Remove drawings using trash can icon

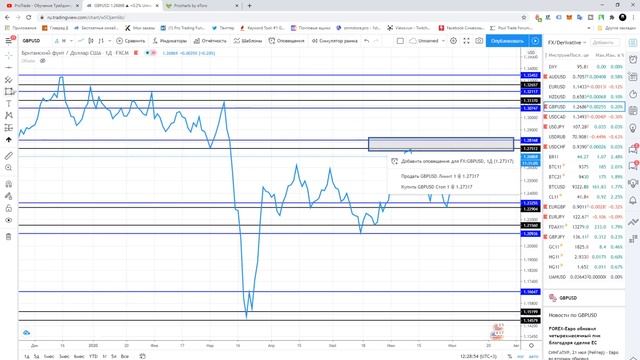coord(9,236)
